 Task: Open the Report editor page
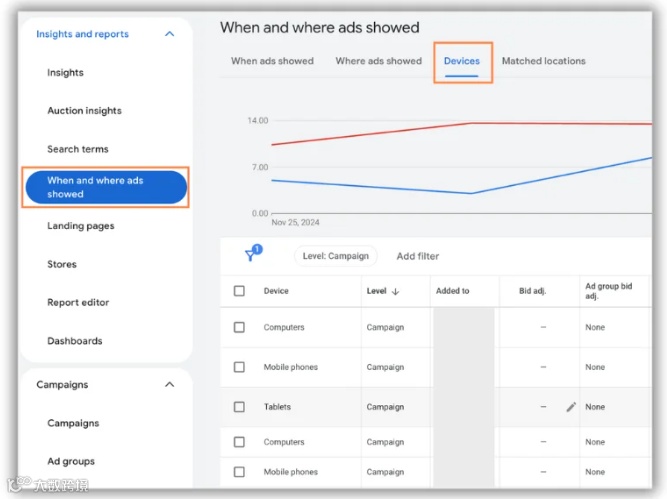pos(78,302)
